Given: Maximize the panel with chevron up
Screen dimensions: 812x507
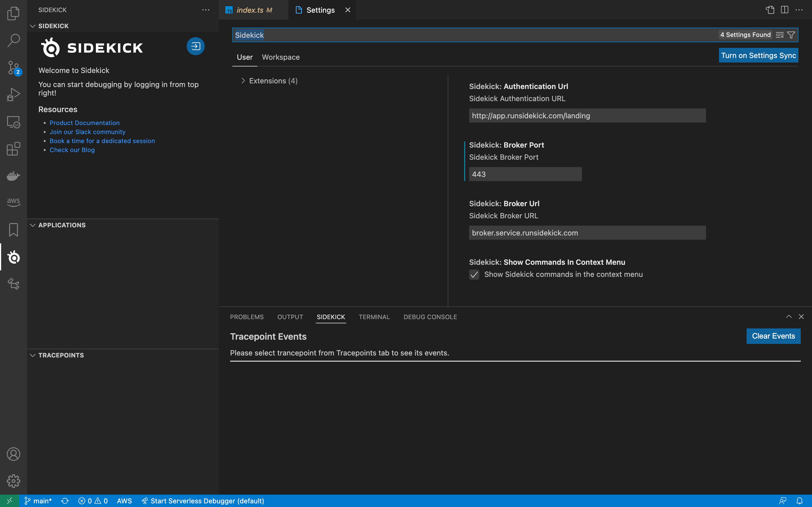Looking at the screenshot, I should 789,317.
